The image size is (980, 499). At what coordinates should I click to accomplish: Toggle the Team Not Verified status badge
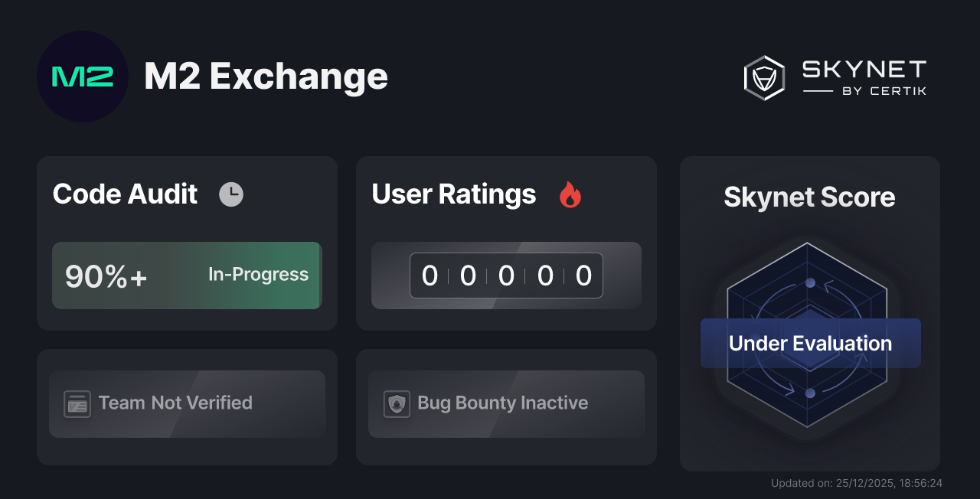pos(187,403)
